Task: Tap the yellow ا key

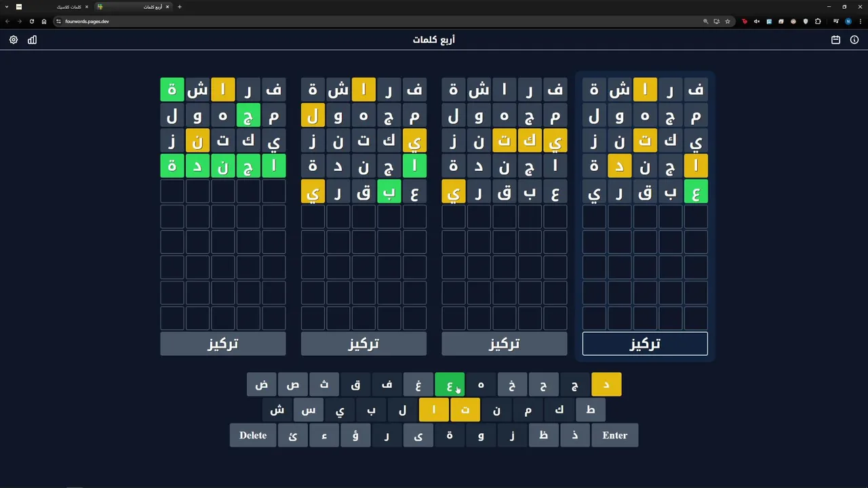Action: pos(434,410)
